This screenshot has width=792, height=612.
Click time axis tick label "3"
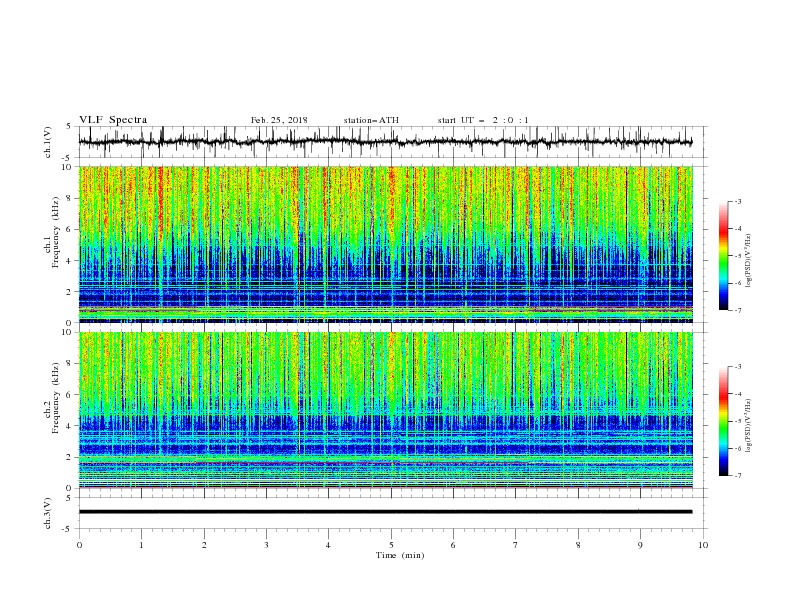point(266,545)
